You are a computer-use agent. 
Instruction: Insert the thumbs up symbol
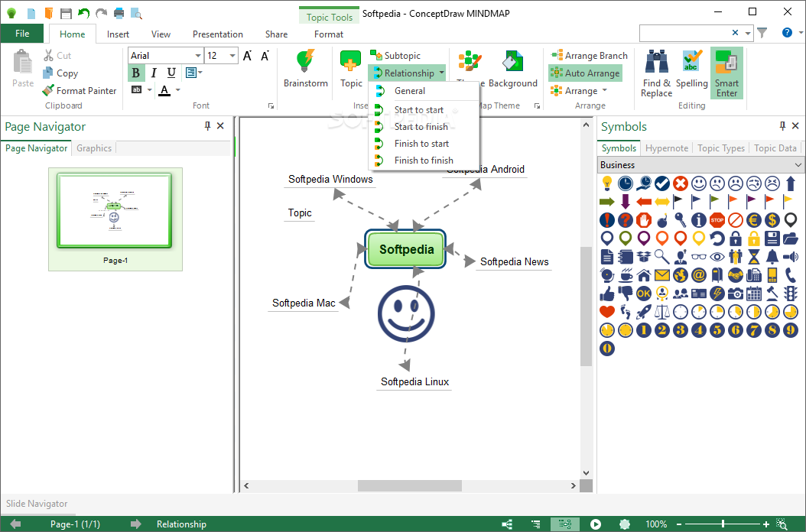coord(607,294)
